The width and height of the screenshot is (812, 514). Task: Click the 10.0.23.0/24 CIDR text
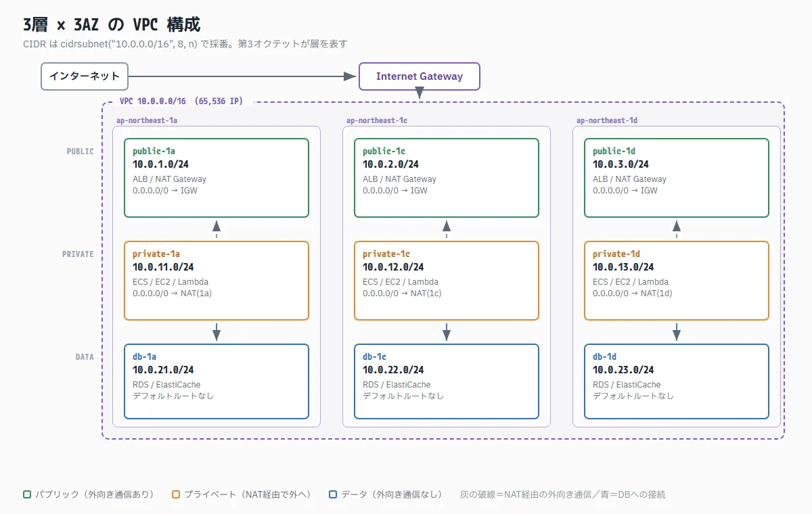pos(623,370)
